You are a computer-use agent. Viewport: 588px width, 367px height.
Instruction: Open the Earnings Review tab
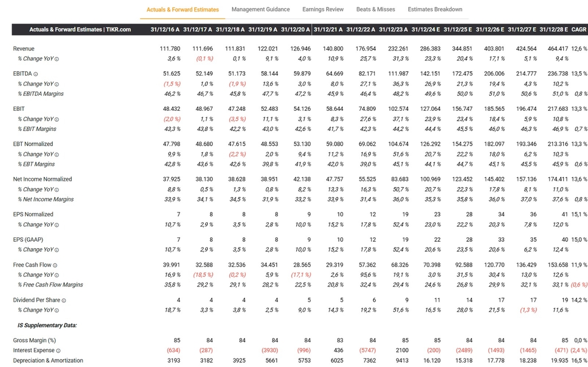tap(323, 9)
